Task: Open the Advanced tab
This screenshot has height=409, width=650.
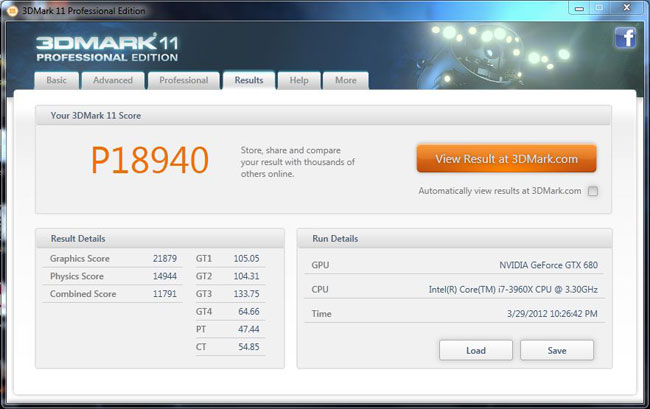Action: click(x=113, y=80)
